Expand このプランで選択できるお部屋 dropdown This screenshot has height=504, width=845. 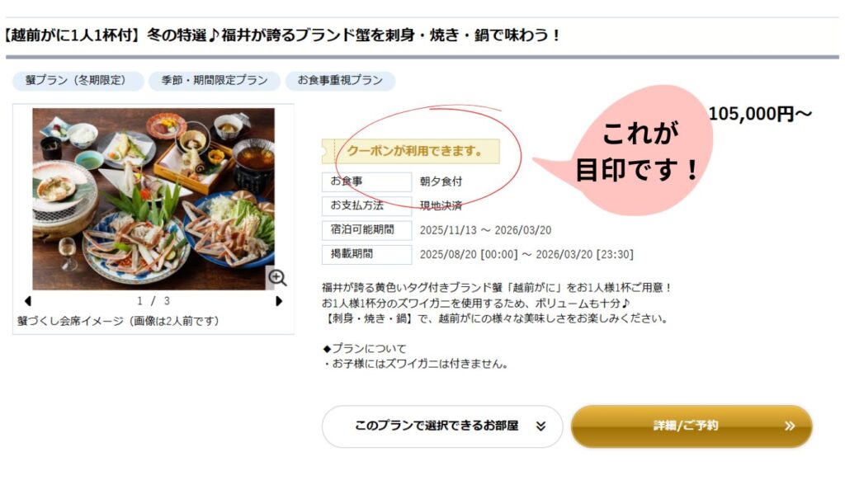[442, 426]
